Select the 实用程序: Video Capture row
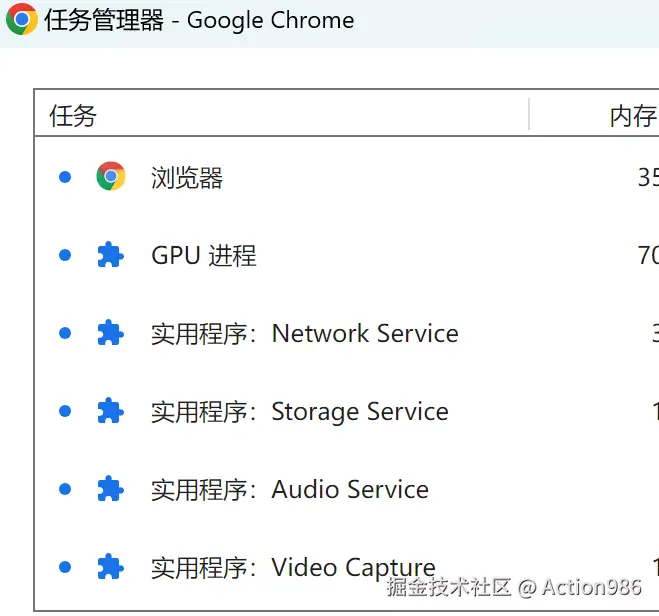This screenshot has width=659, height=616. click(293, 568)
